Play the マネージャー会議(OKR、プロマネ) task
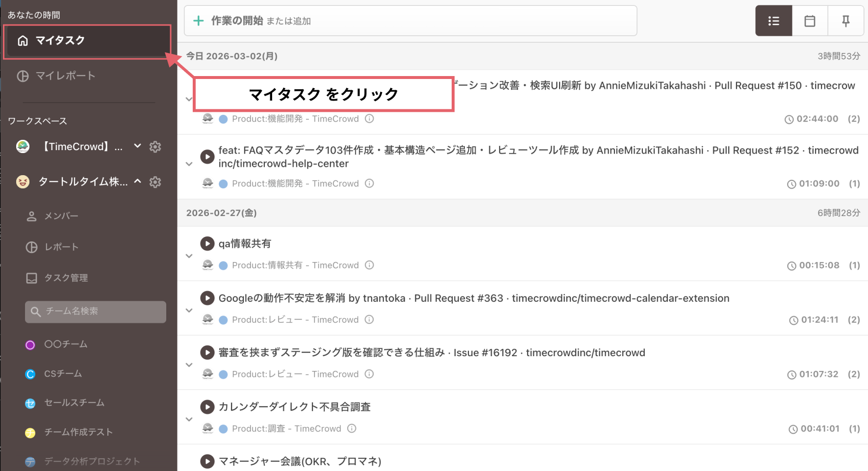This screenshot has width=868, height=471. [207, 461]
